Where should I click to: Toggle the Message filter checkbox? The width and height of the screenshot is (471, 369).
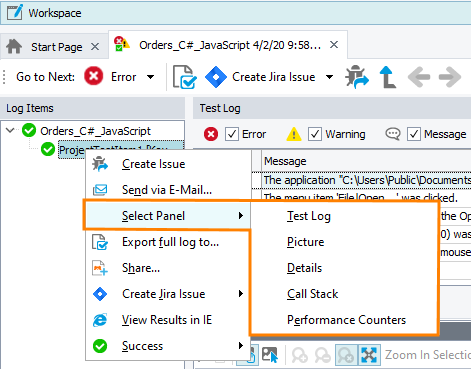(x=414, y=134)
